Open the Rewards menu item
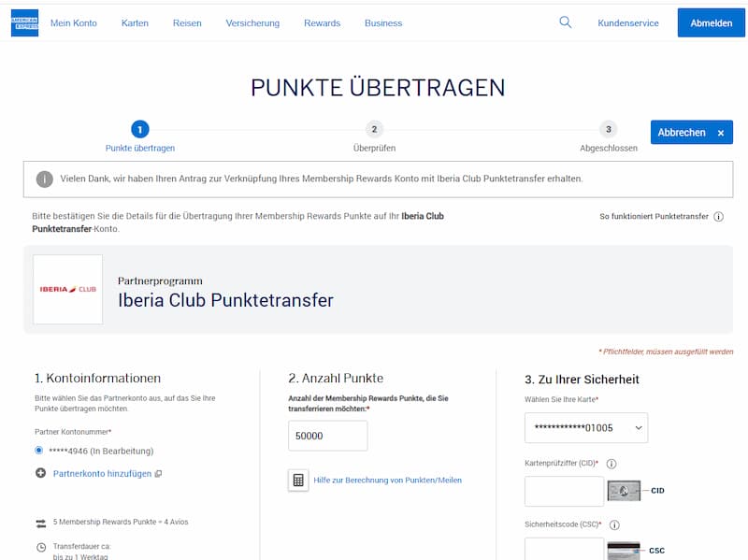Viewport: 748px width, 560px height. click(322, 22)
